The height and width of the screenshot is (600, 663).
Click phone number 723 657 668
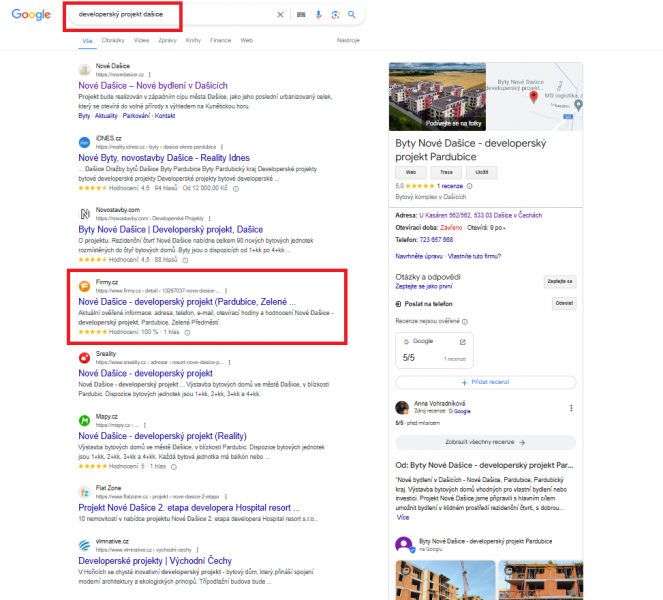tap(436, 240)
